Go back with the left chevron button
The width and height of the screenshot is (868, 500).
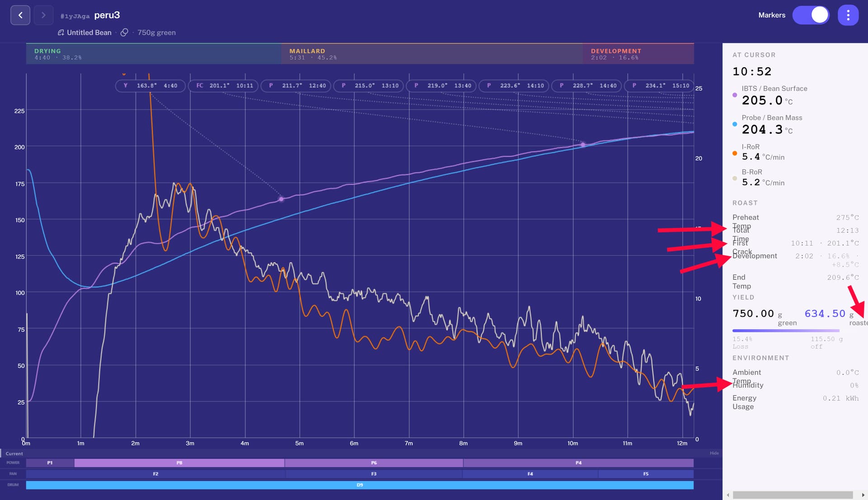click(x=20, y=15)
